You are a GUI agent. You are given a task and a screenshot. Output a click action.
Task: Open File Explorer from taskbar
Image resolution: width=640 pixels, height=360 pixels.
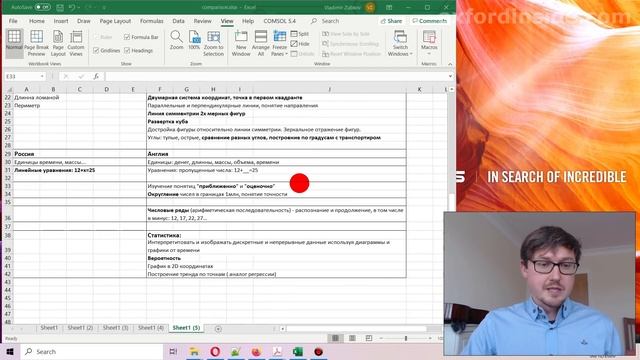[194, 351]
